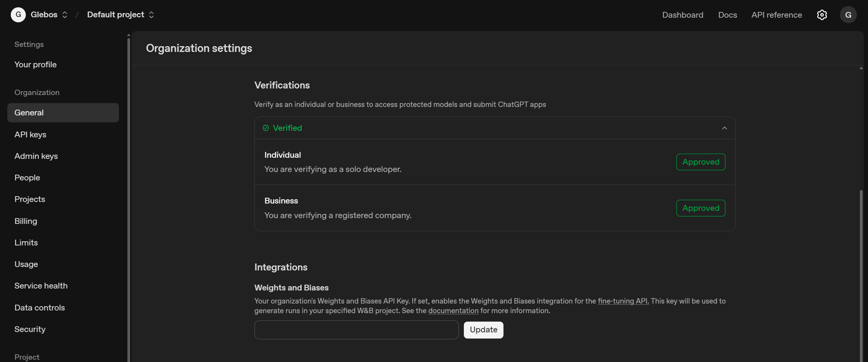Open the settings gear icon
The height and width of the screenshot is (362, 868).
822,15
